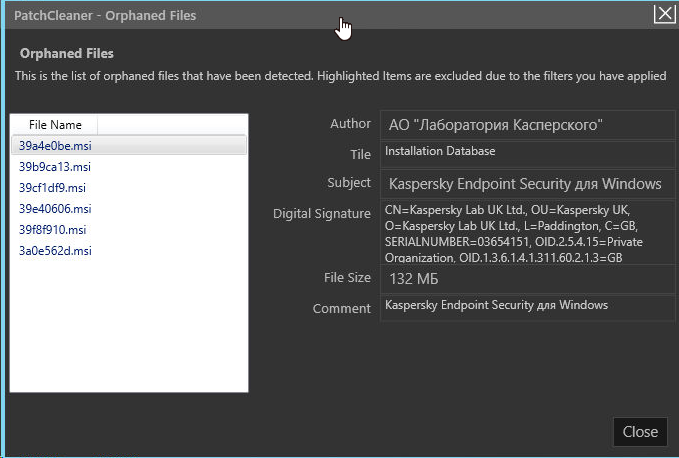679x458 pixels.
Task: Click the Digital Signature text box
Action: click(x=527, y=234)
